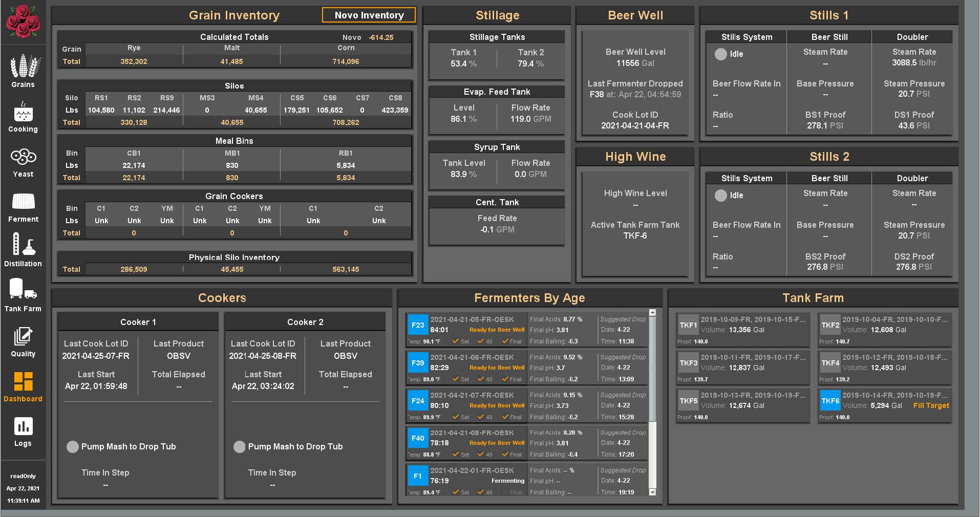Click Stills 2 Idle status indicator
This screenshot has height=517, width=980.
[x=721, y=196]
